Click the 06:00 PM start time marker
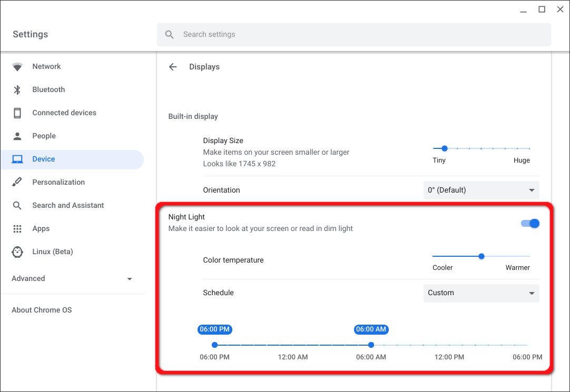This screenshot has height=392, width=570. click(x=214, y=345)
